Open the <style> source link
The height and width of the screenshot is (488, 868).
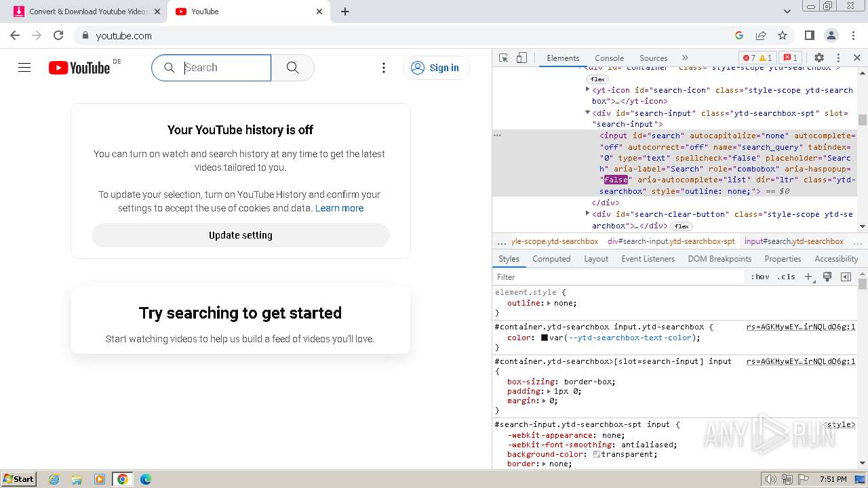coord(840,424)
